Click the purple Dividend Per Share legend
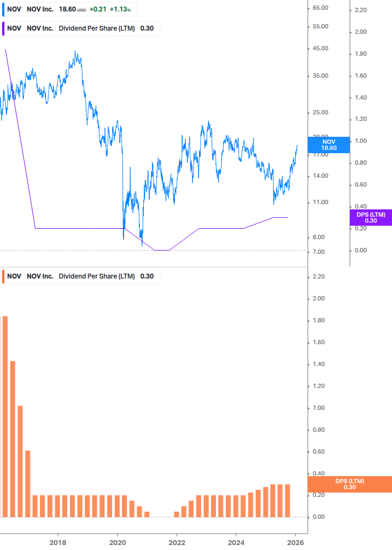Viewport: 392px width, 550px height. click(x=81, y=29)
